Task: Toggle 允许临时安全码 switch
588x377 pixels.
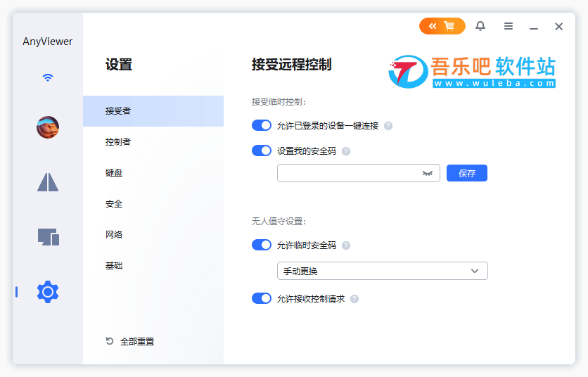Action: [262, 245]
